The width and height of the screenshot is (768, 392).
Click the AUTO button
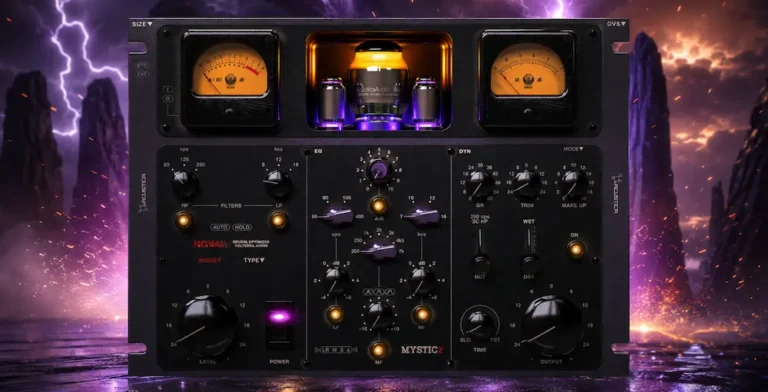(220, 227)
